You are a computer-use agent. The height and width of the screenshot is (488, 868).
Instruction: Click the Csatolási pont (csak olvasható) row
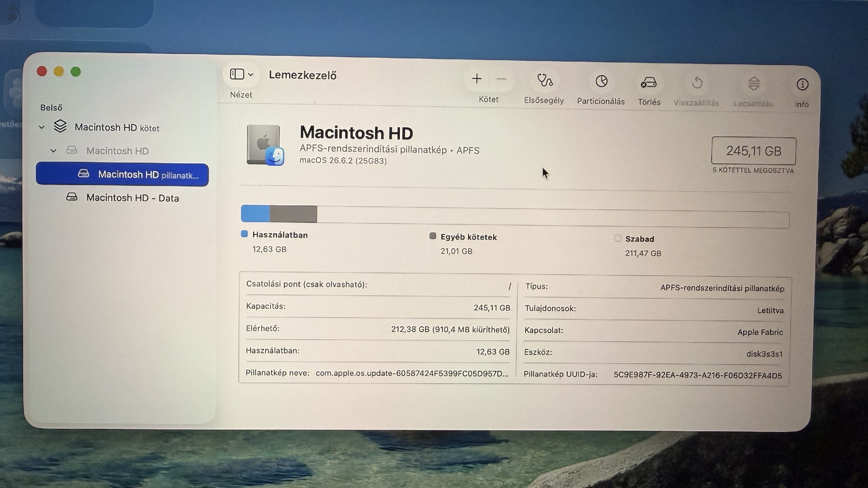click(378, 285)
